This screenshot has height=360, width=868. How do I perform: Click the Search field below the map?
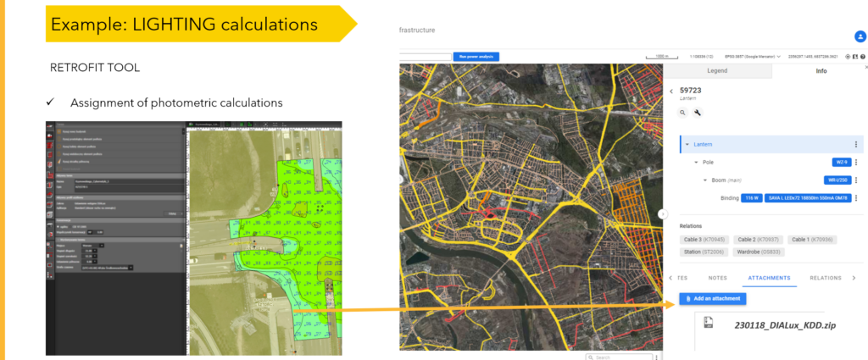(614, 357)
